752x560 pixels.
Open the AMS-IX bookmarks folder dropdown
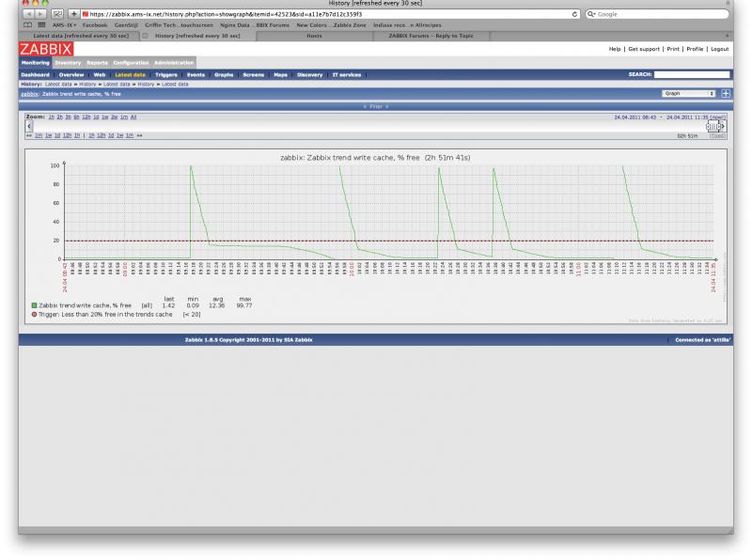[65, 24]
